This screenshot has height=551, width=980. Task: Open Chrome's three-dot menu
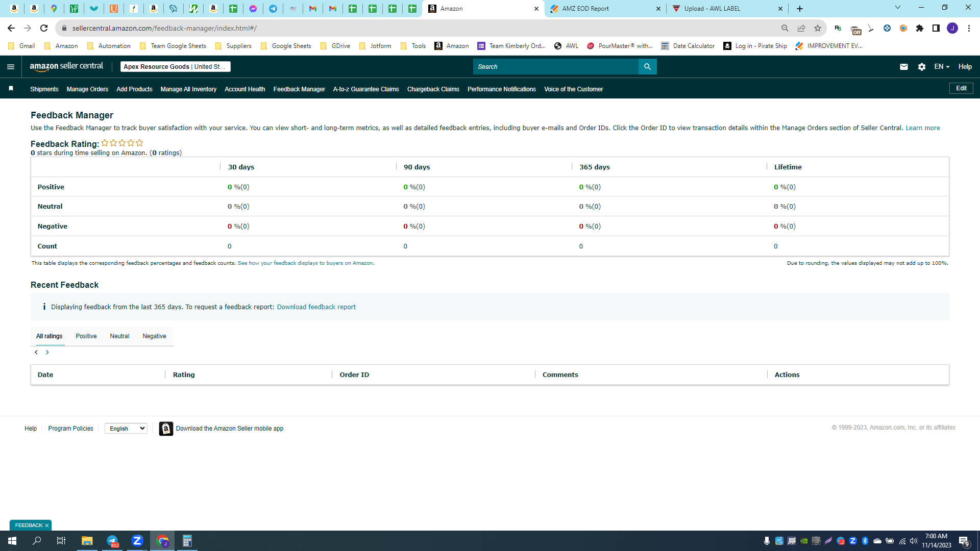click(x=969, y=28)
